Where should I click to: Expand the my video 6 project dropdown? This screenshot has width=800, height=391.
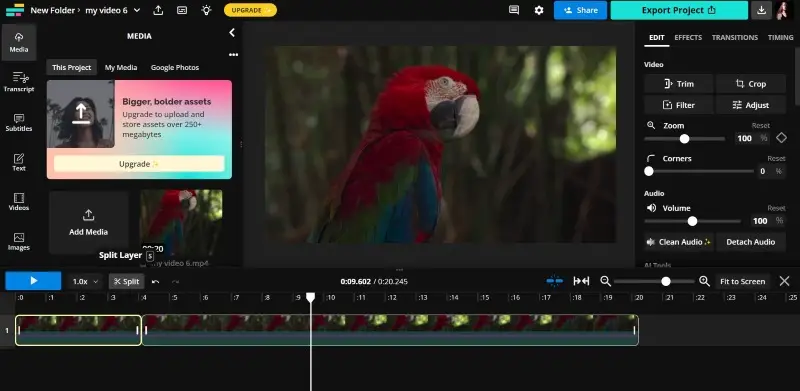tap(136, 10)
